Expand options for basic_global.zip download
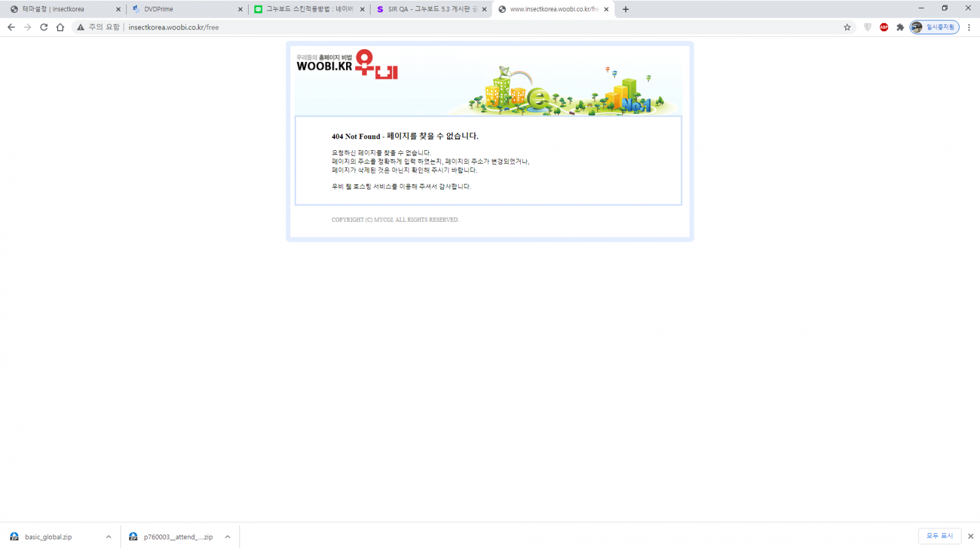980x551 pixels. pyautogui.click(x=108, y=537)
